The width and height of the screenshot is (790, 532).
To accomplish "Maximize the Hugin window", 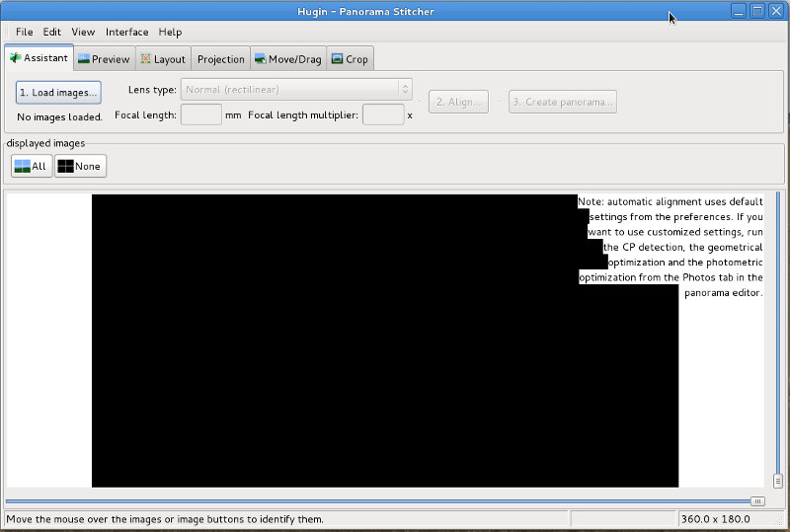I will pyautogui.click(x=757, y=11).
